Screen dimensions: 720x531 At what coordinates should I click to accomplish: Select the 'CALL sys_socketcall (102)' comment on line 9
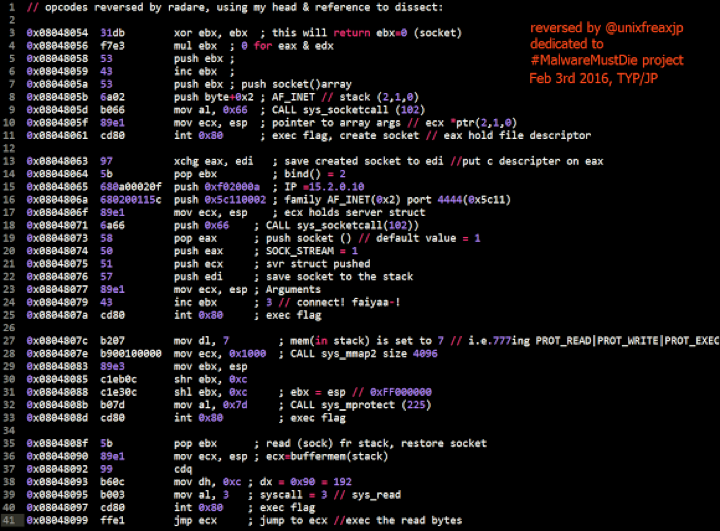point(349,110)
